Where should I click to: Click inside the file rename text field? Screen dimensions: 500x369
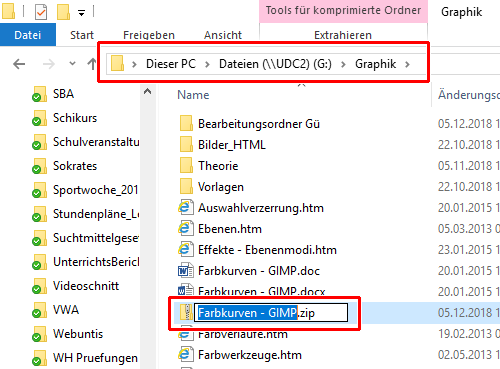271,313
